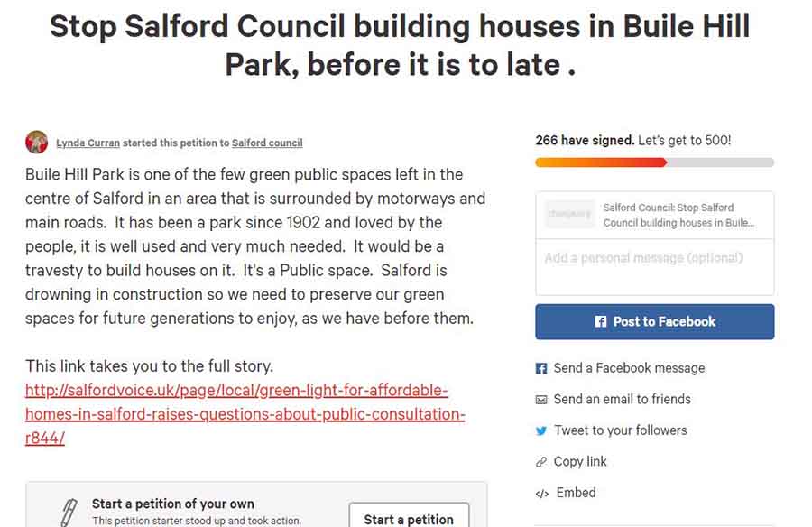Click the embed code brackets icon
The image size is (812, 527).
point(541,494)
